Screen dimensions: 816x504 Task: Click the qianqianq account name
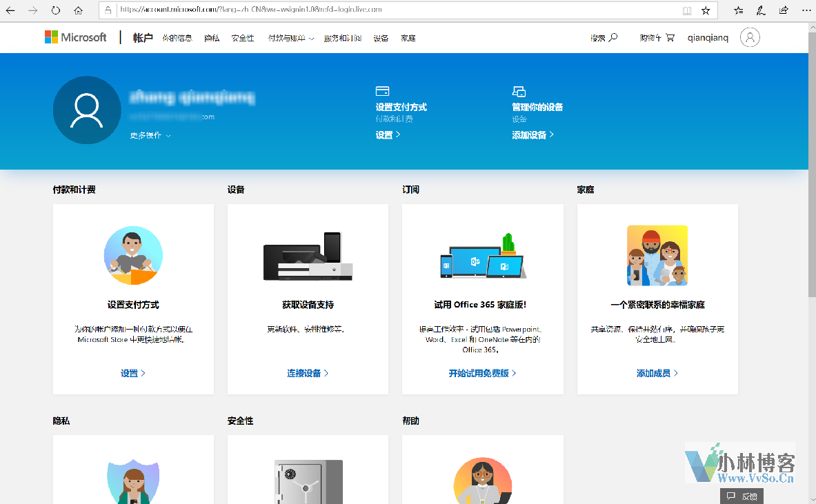point(708,38)
